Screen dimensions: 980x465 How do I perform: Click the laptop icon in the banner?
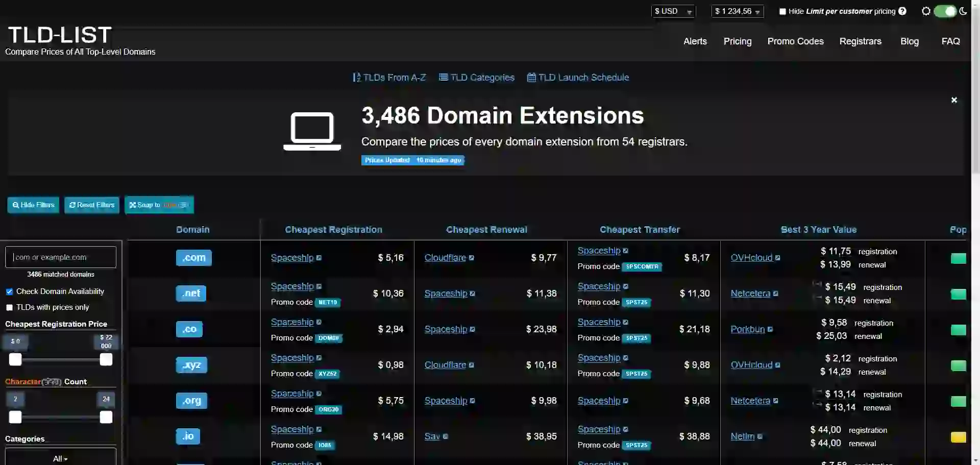pos(312,131)
